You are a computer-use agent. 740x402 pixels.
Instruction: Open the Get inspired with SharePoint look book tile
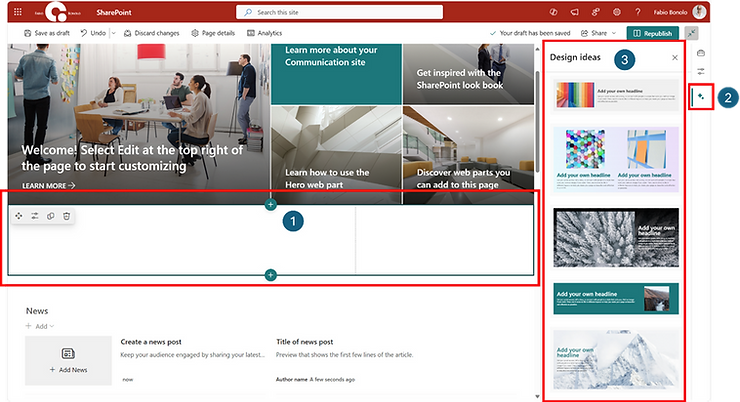tap(468, 74)
